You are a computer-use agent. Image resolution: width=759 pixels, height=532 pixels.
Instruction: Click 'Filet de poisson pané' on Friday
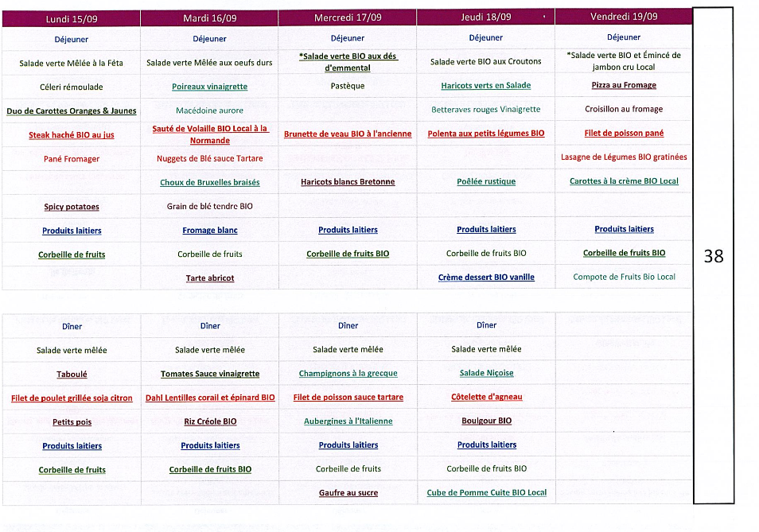pyautogui.click(x=624, y=133)
